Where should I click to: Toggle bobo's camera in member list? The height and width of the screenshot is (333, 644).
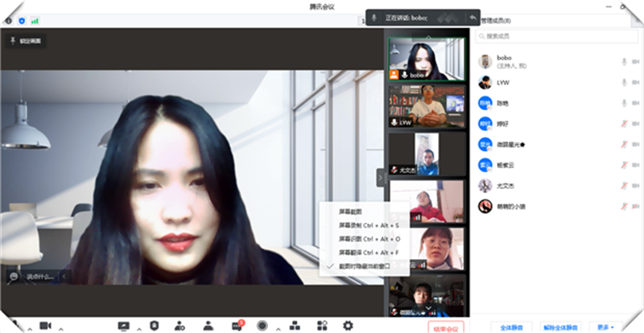click(636, 62)
